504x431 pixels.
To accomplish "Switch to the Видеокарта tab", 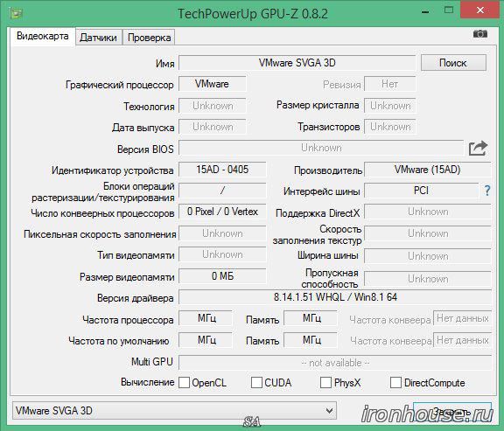I will tap(43, 37).
